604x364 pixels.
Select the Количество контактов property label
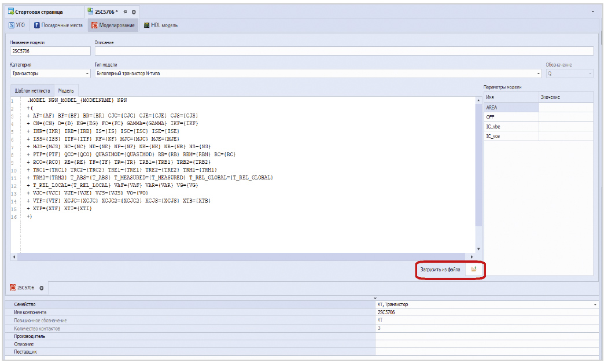coord(37,329)
